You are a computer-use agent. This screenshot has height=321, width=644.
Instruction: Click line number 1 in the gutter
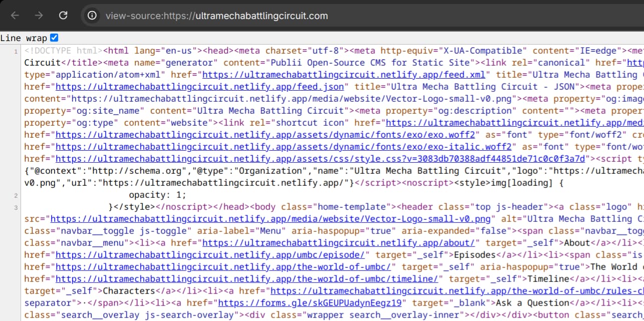click(16, 51)
